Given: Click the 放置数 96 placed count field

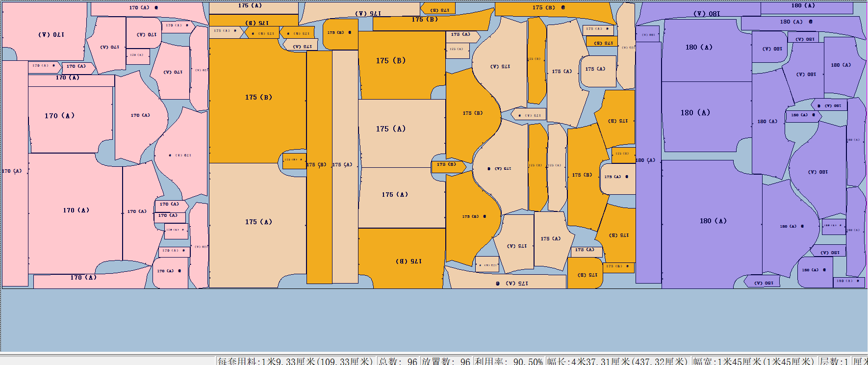Looking at the screenshot, I should coord(446,361).
